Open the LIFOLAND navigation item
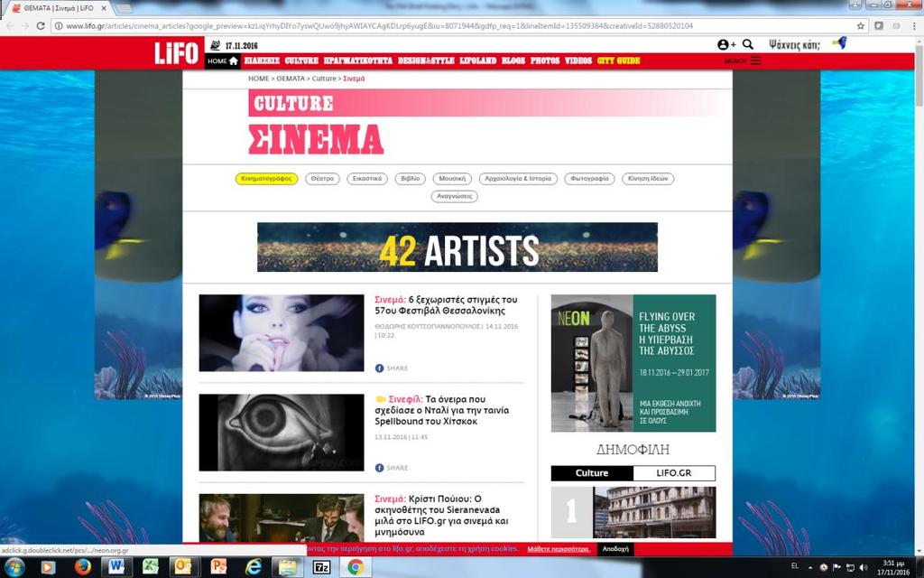 [x=478, y=61]
